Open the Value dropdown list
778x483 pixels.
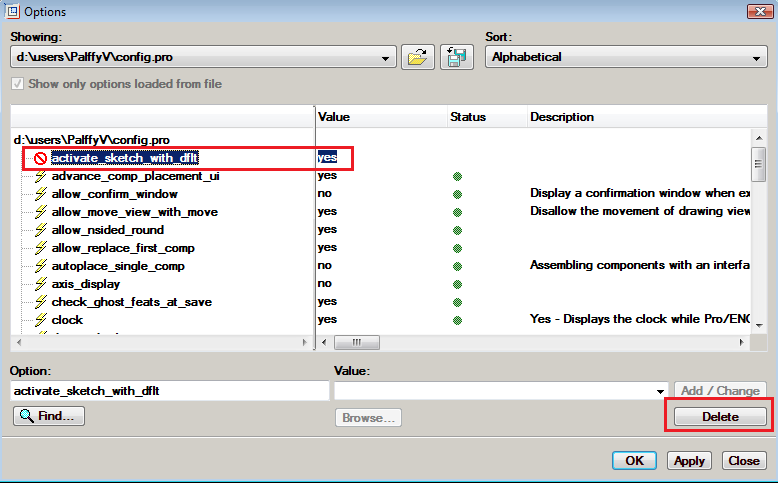(660, 391)
